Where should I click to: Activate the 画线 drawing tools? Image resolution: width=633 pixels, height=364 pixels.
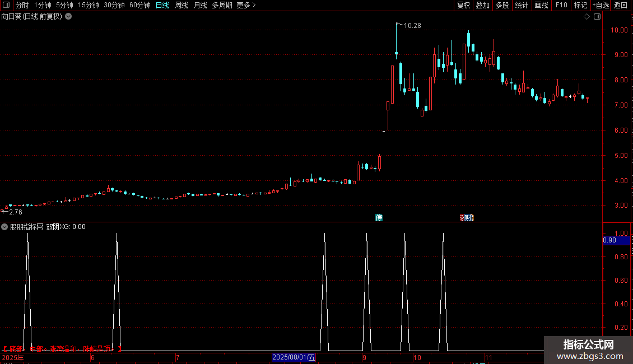point(541,5)
